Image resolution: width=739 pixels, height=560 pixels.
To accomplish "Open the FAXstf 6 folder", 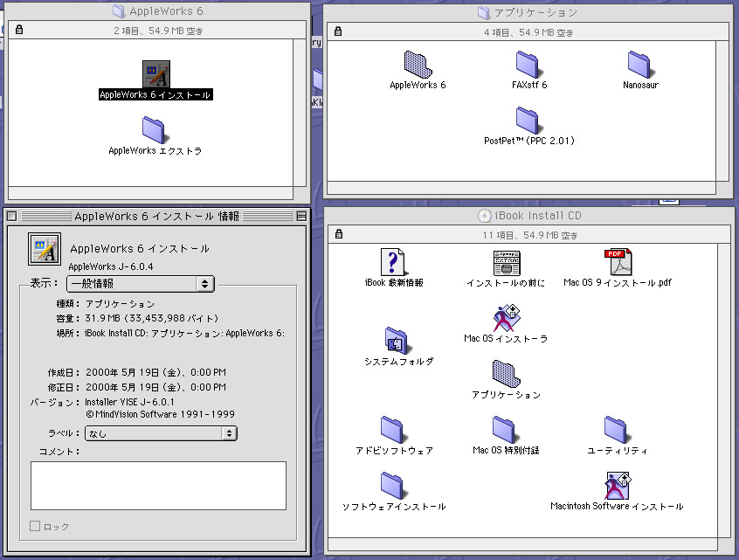I will pyautogui.click(x=528, y=64).
